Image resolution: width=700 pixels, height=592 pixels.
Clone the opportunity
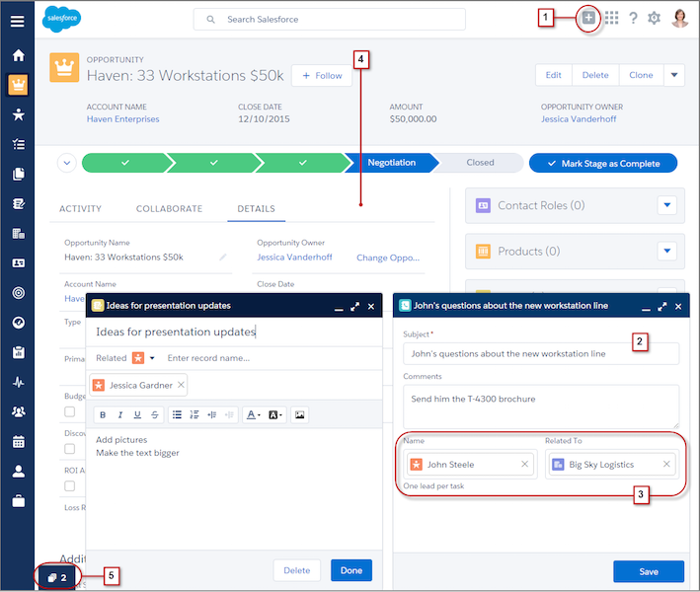tap(641, 75)
